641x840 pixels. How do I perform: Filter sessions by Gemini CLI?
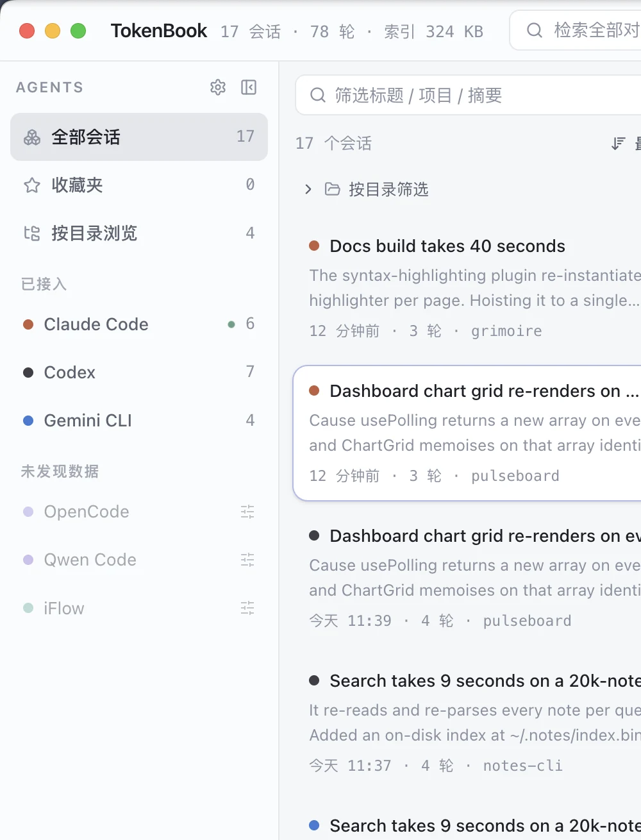pos(139,421)
